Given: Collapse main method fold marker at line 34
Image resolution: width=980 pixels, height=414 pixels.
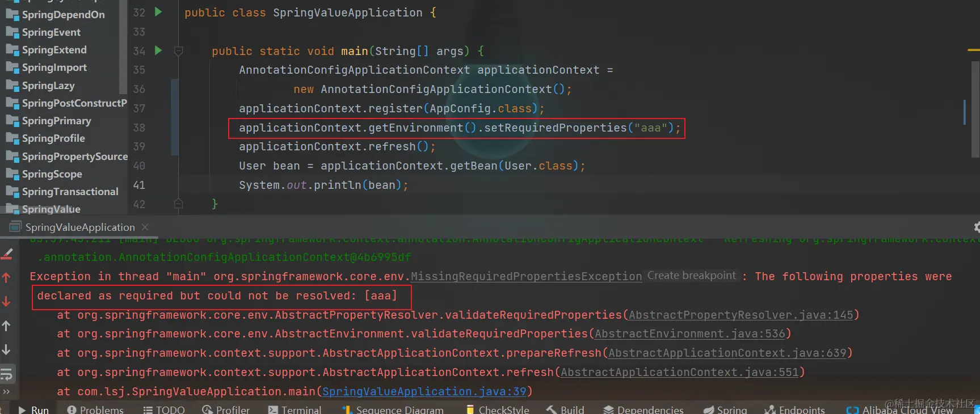Looking at the screenshot, I should [178, 51].
